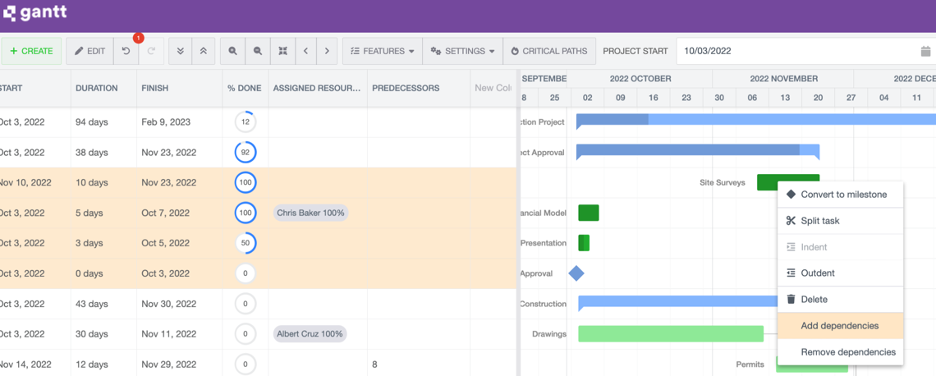This screenshot has width=936, height=376.
Task: Open the Project Start calendar picker
Action: click(925, 51)
